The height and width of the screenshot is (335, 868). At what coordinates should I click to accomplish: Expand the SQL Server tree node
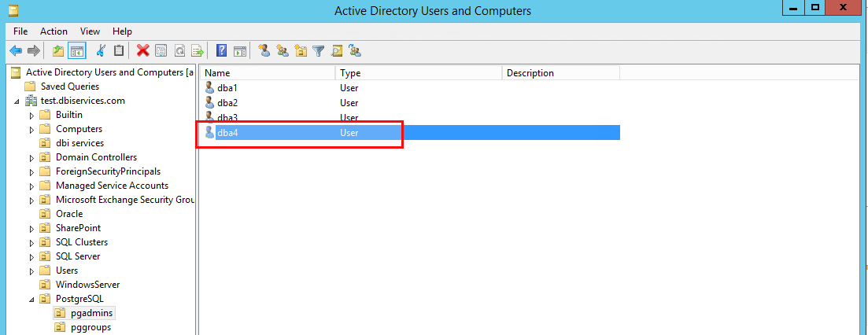(32, 256)
